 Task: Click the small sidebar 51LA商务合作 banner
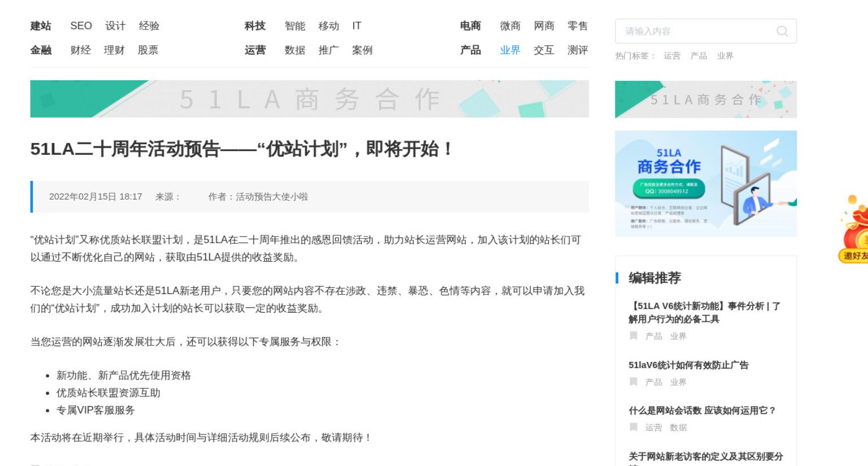pos(706,100)
